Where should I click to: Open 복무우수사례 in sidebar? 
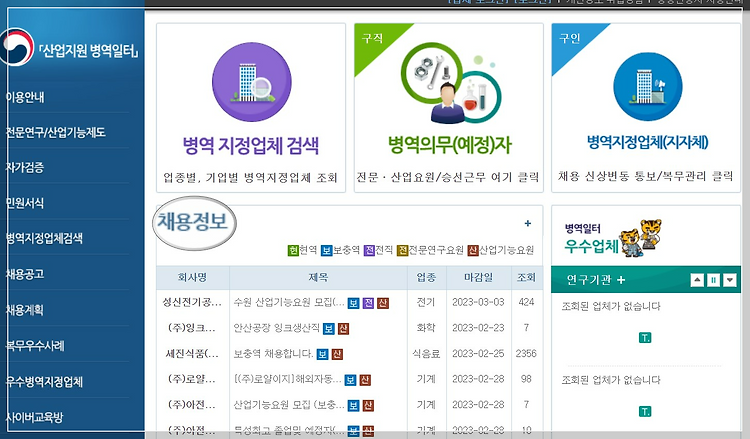(34, 346)
